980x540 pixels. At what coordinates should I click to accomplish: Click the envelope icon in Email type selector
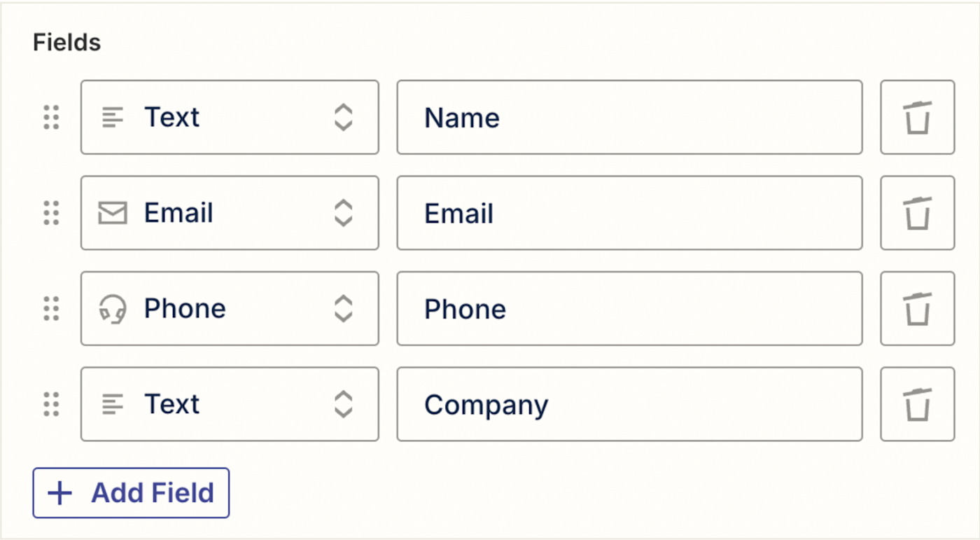[x=112, y=213]
